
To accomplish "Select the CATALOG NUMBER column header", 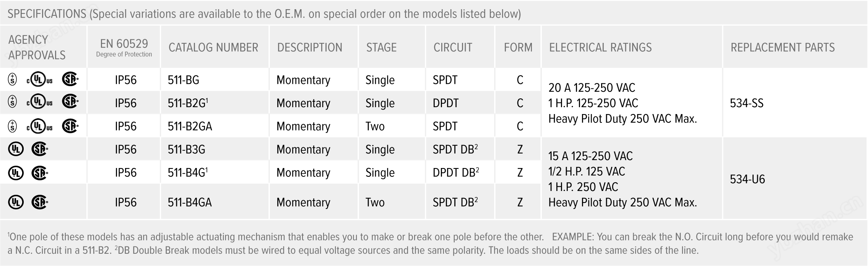I will 213,47.
